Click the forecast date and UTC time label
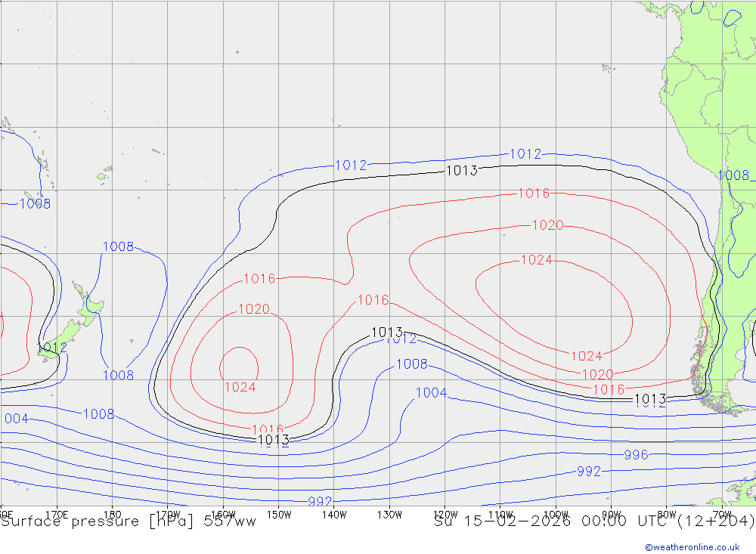Screen dimensions: 756x554 point(594,521)
